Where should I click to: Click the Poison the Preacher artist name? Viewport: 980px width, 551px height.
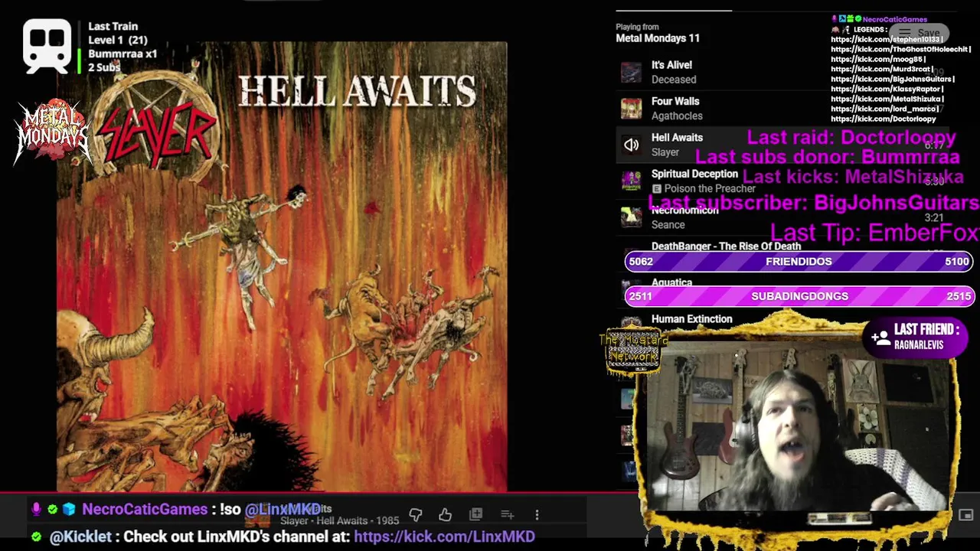click(710, 189)
